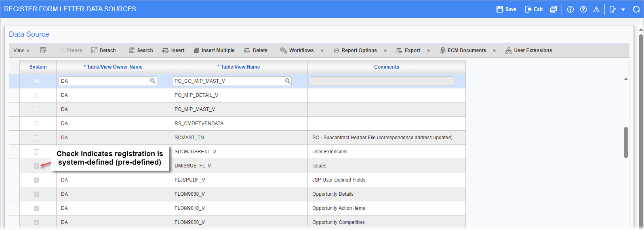Open the help question mark icon
The image size is (644, 230).
click(583, 9)
